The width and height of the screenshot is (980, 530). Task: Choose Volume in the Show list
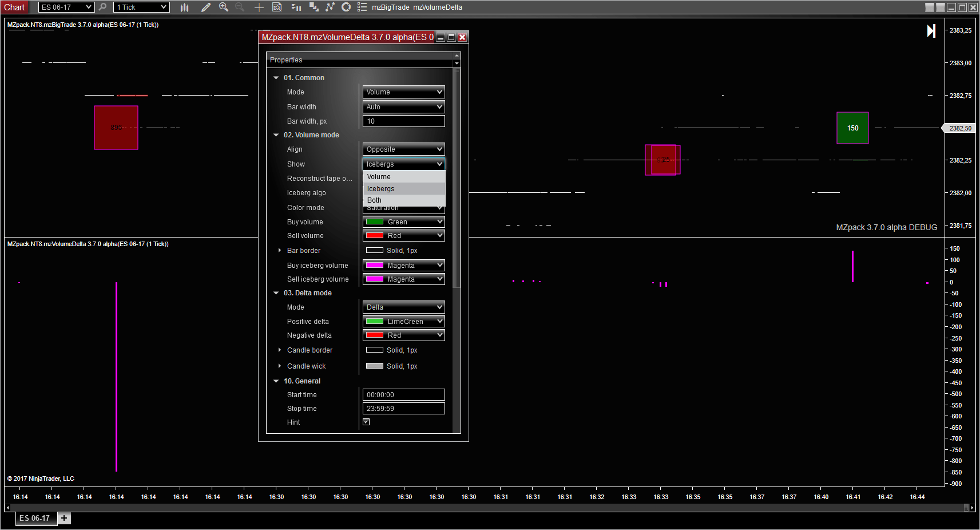point(404,177)
